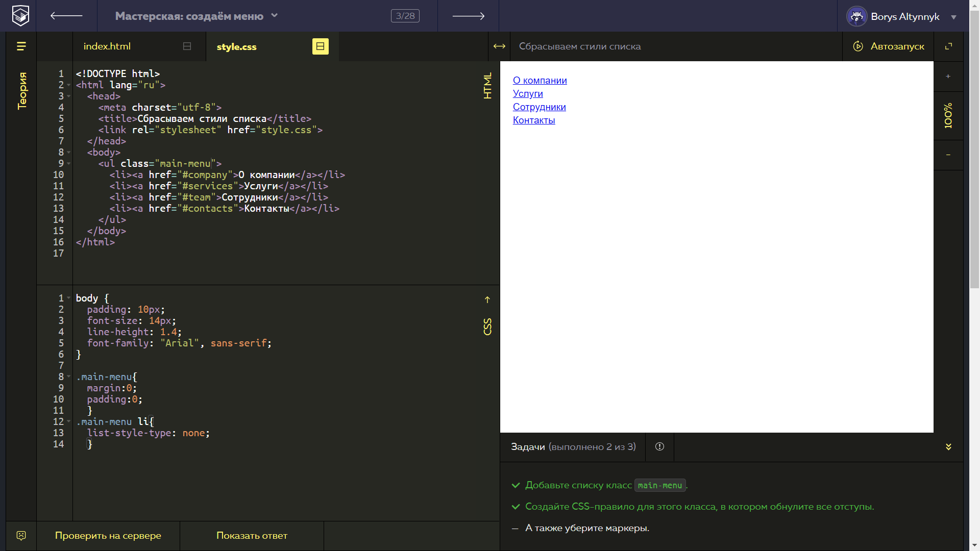The image size is (980, 551).
Task: Click the HTML Academy shield logo
Action: 21,15
